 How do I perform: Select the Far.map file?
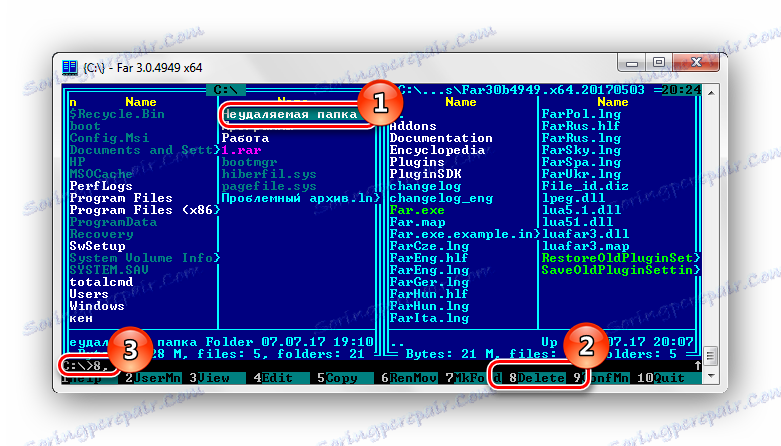(417, 222)
